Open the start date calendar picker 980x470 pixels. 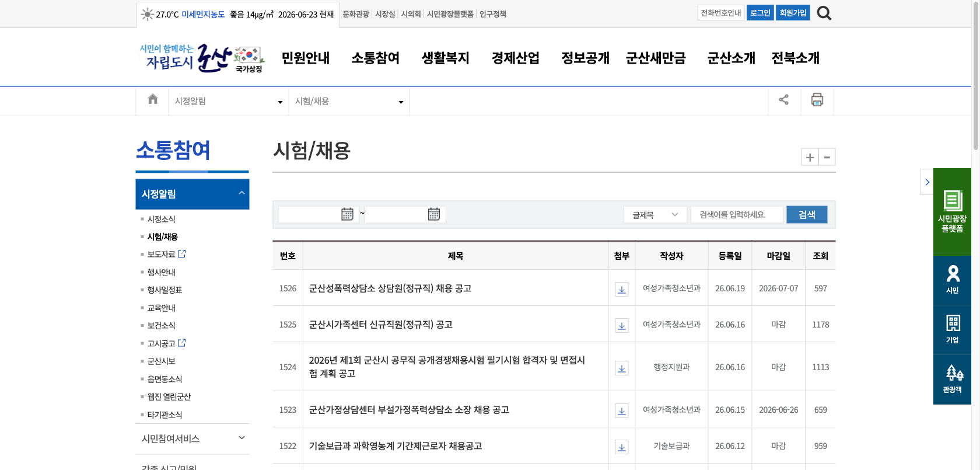click(347, 214)
